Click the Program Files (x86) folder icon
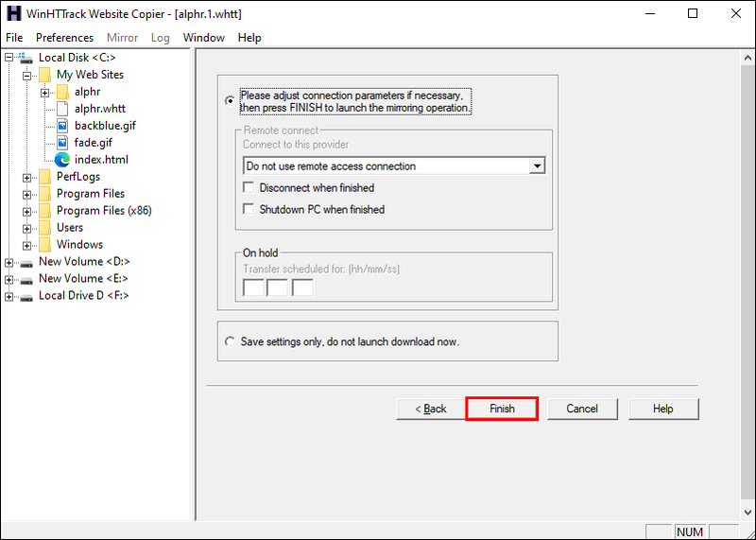 (x=44, y=210)
